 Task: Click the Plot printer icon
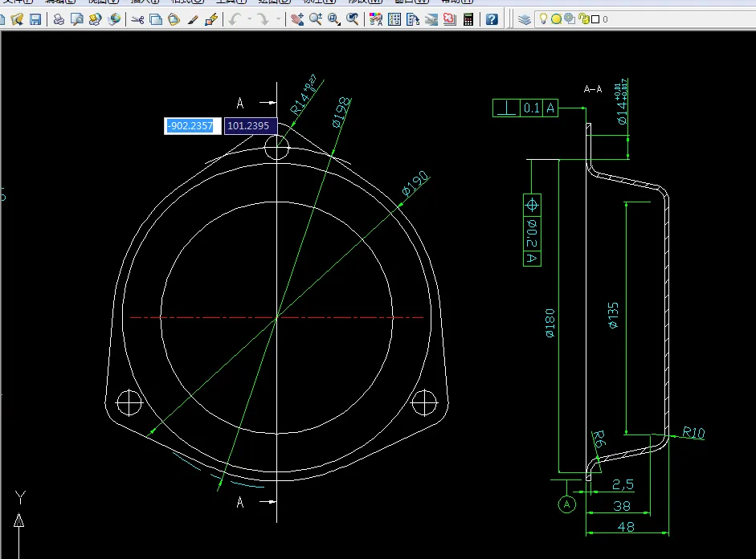coord(59,19)
